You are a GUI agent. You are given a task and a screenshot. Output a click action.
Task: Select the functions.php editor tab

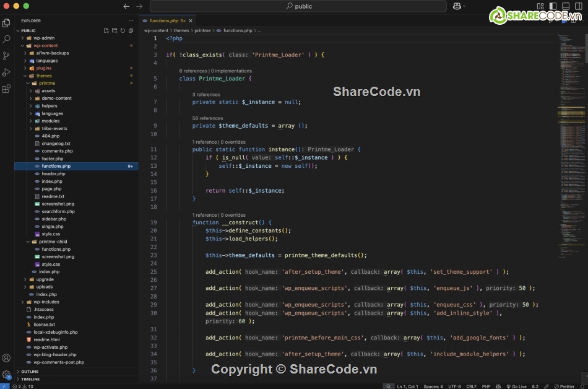point(167,21)
